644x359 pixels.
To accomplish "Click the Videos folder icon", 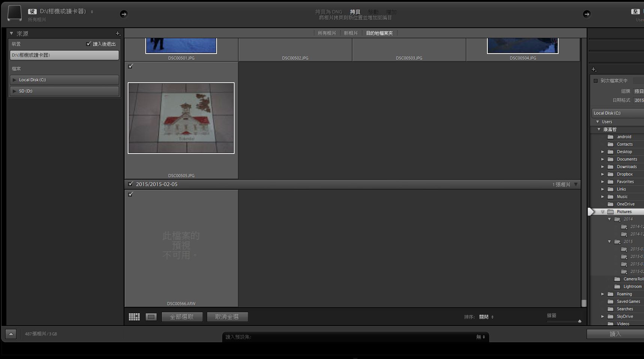I will tap(611, 324).
